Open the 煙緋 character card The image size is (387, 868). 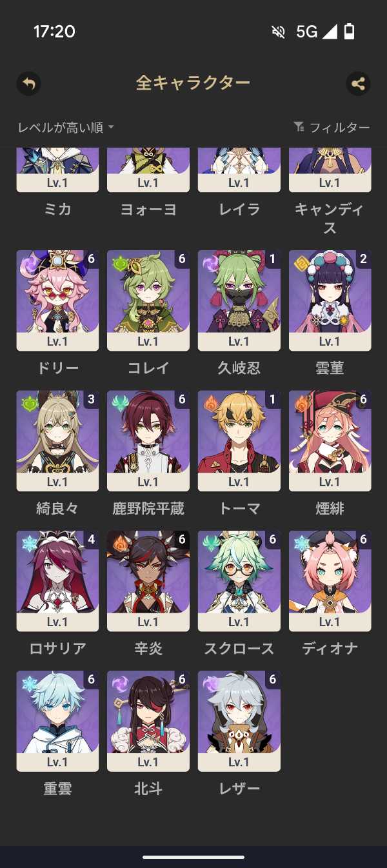pos(330,441)
